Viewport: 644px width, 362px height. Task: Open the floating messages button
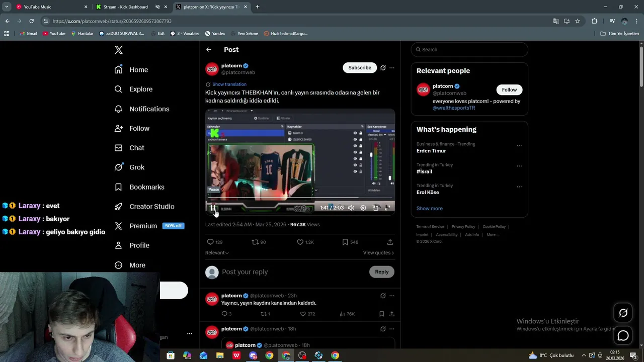[x=623, y=336]
